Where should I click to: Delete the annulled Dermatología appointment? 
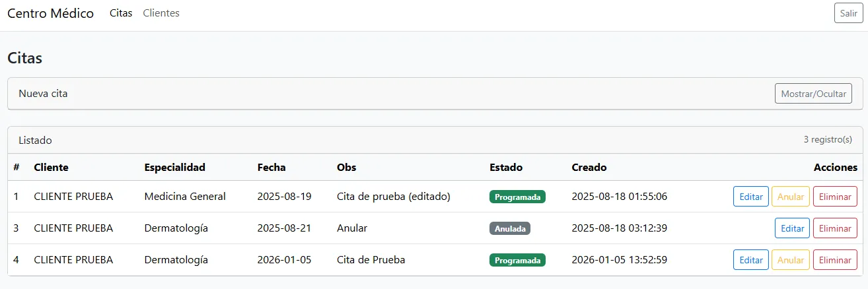coord(834,228)
